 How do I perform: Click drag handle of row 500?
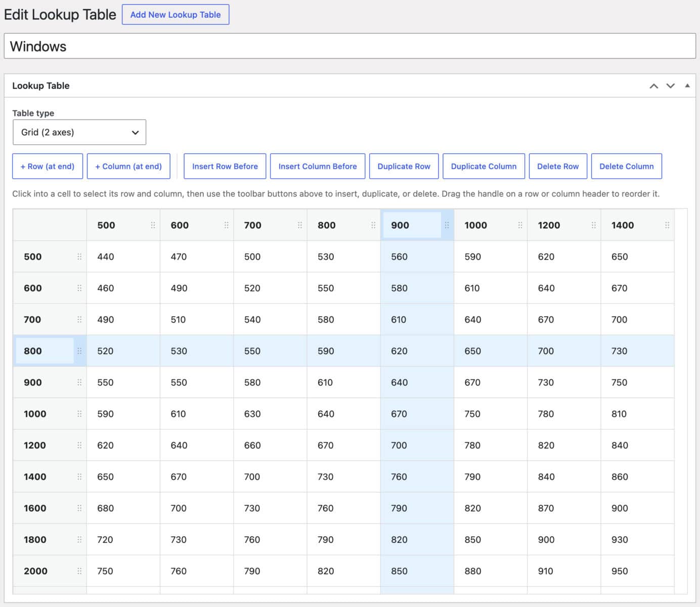pos(79,256)
